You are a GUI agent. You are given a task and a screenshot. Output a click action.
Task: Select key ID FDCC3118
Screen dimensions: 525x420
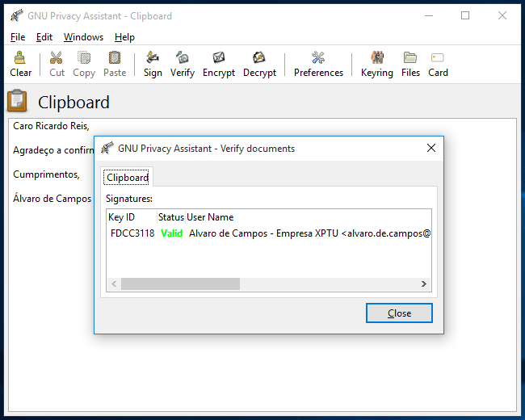(x=132, y=233)
